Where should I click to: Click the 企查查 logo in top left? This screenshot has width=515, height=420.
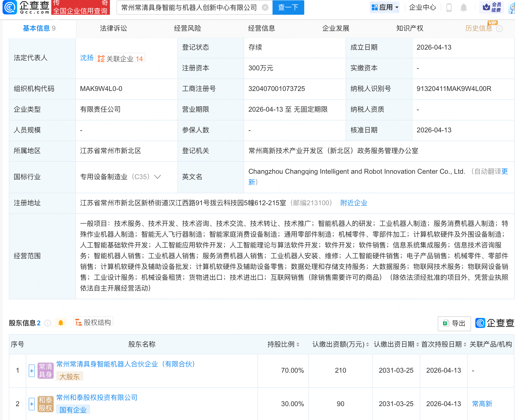coord(25,8)
